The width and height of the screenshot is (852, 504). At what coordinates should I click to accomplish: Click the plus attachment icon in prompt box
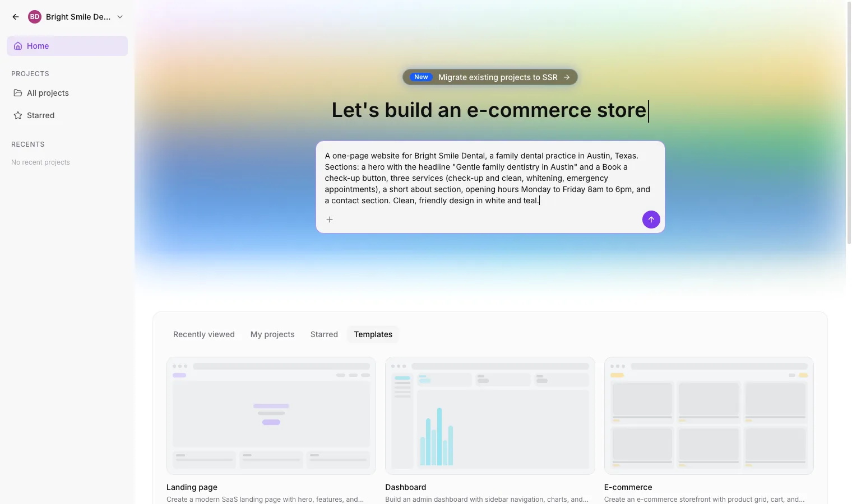[x=330, y=220]
